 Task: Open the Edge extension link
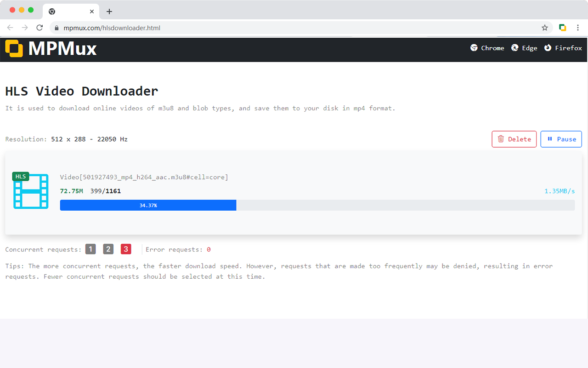tap(524, 48)
